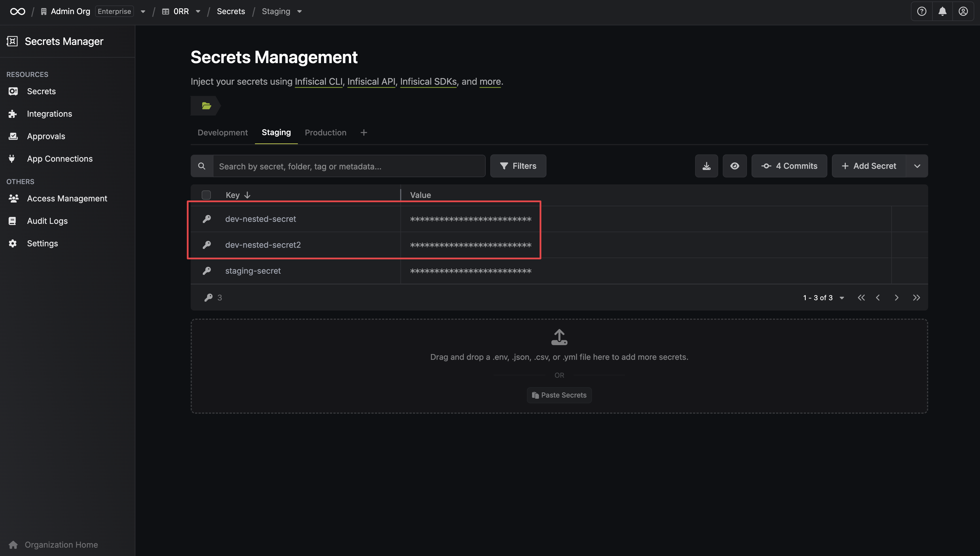The image size is (980, 556).
Task: Open the Staging breadcrumb environment dropdown
Action: click(x=299, y=12)
